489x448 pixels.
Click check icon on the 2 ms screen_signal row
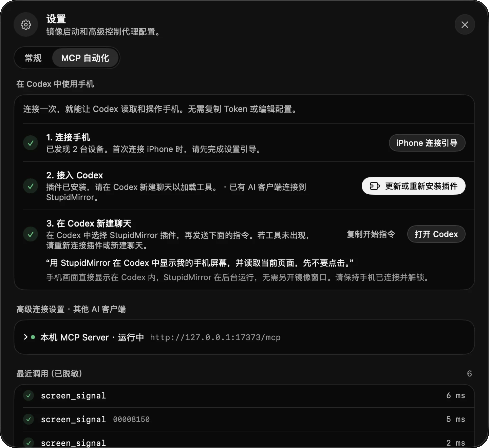click(x=29, y=443)
